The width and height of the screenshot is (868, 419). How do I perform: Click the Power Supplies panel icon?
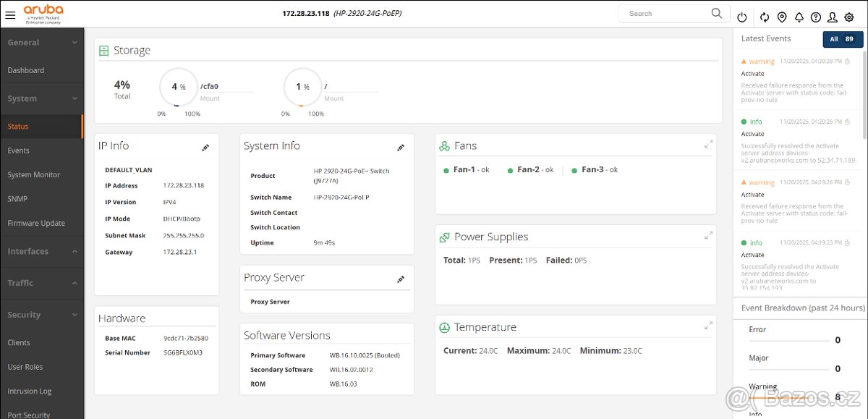[444, 236]
